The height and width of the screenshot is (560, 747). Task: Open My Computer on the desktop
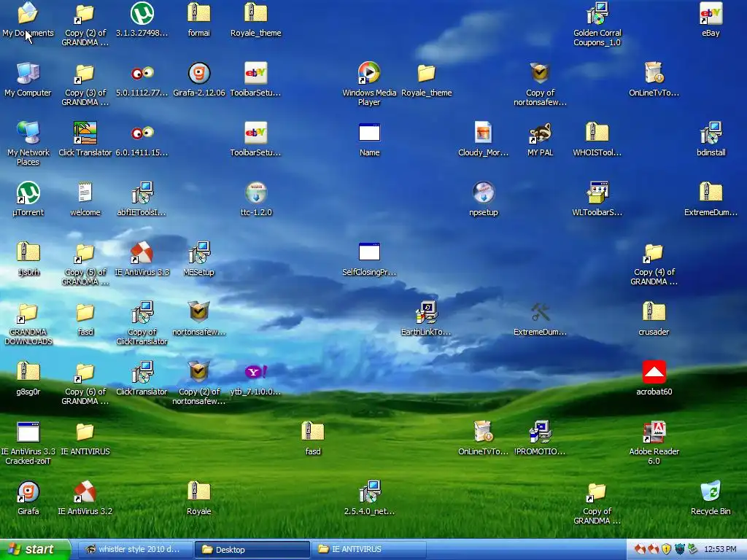coord(28,79)
